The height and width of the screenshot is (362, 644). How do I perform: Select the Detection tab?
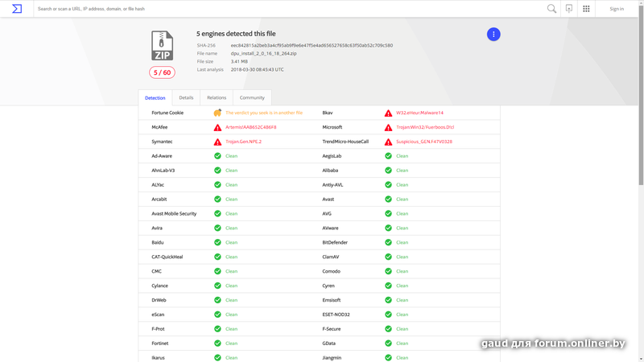click(155, 97)
